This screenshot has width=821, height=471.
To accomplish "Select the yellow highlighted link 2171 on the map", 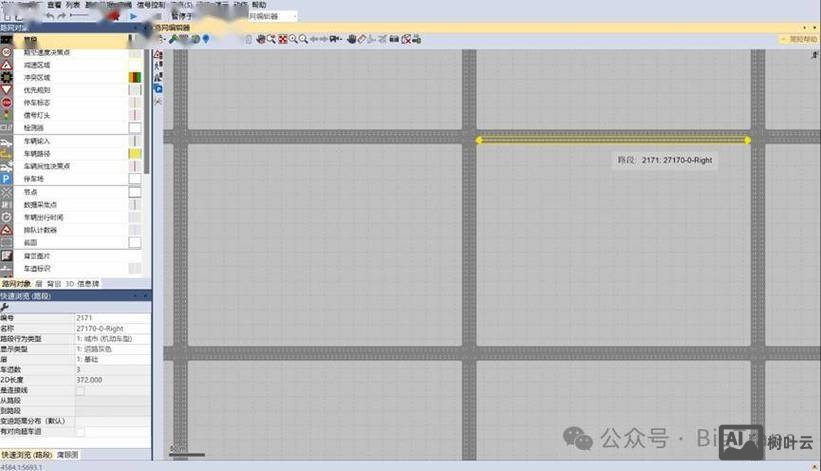I will tap(613, 140).
